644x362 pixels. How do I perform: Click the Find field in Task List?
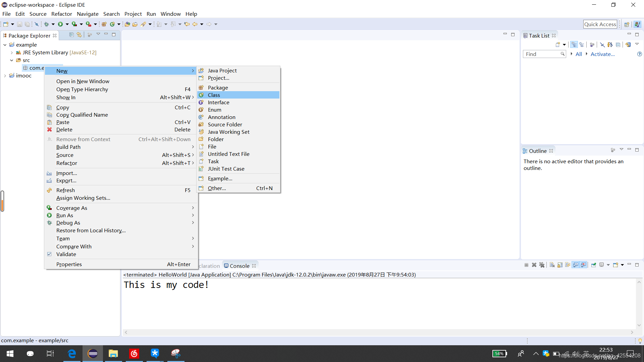coord(544,54)
